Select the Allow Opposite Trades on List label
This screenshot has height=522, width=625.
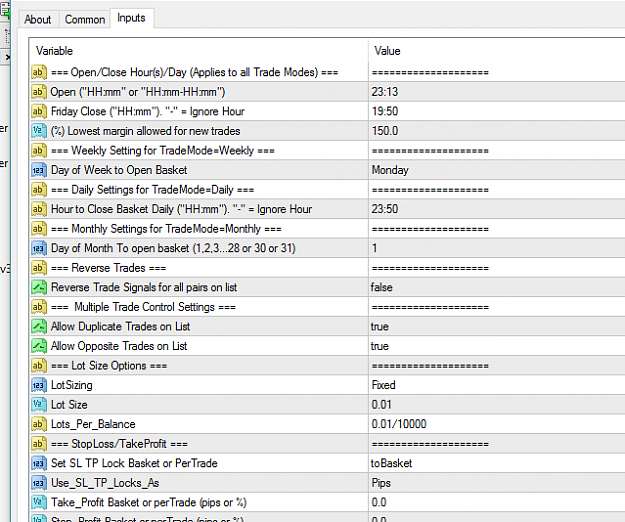pos(119,346)
